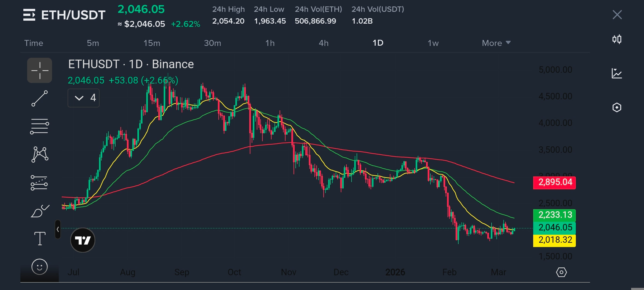
Task: Click the TradingView logo badge
Action: tap(83, 240)
